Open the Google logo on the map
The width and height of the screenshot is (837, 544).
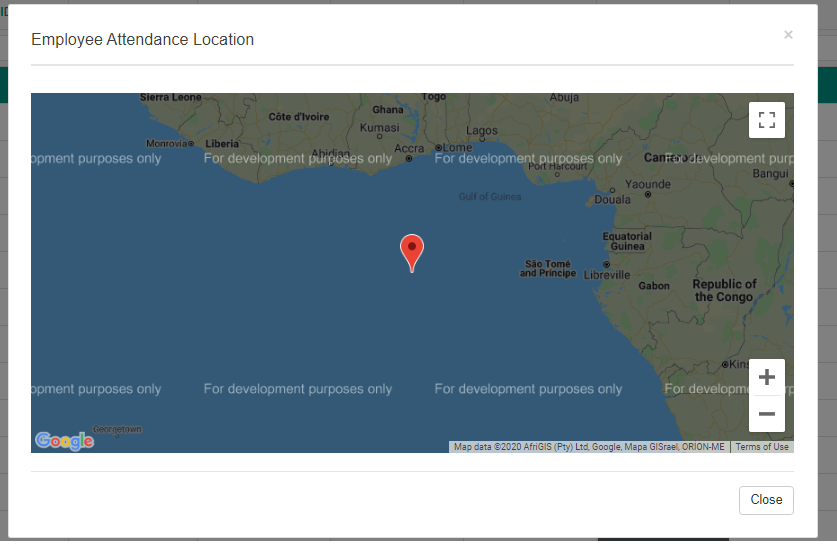point(64,440)
